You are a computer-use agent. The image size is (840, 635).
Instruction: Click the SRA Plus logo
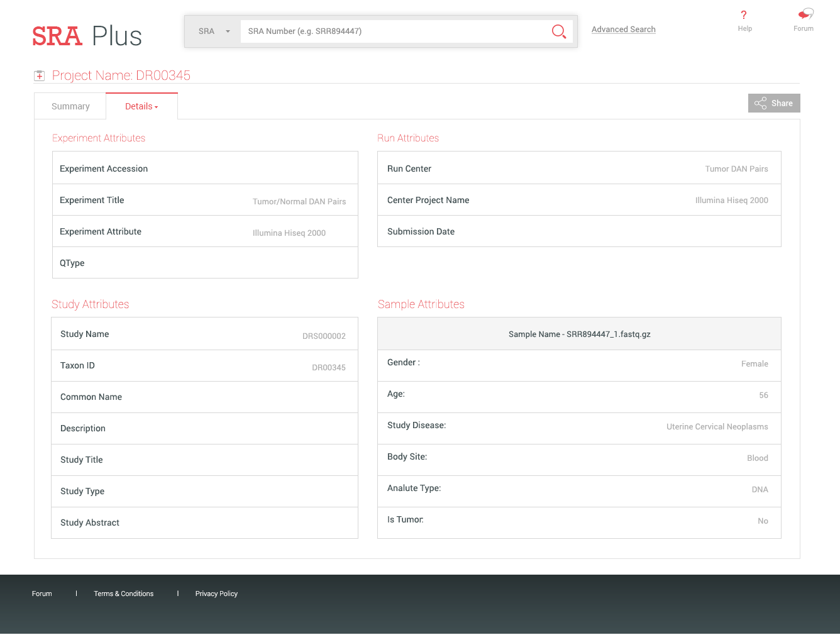pyautogui.click(x=87, y=36)
